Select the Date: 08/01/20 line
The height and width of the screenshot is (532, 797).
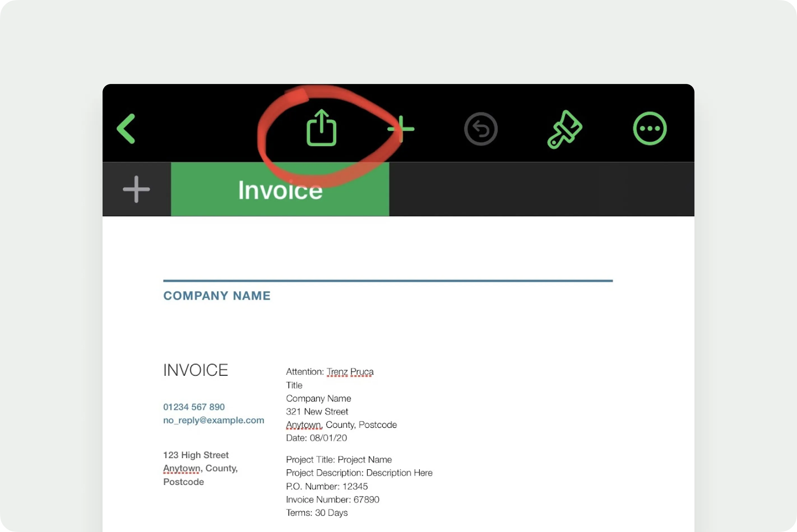point(316,438)
